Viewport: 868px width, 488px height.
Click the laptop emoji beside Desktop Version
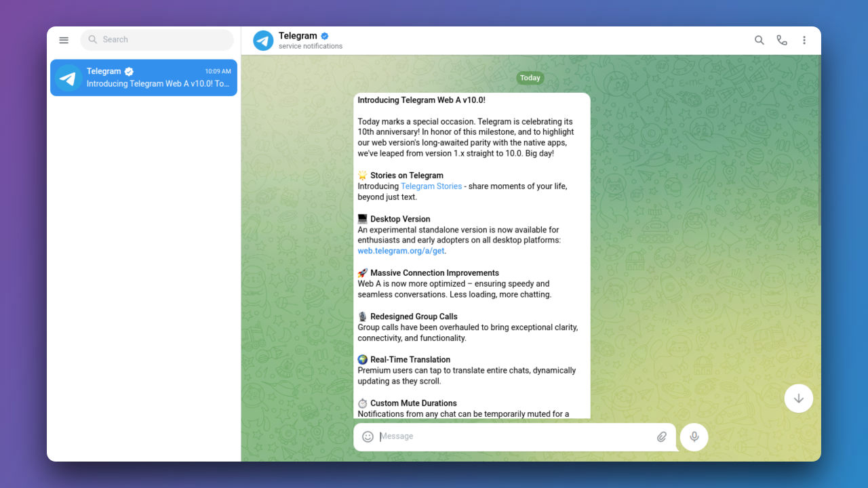click(x=363, y=219)
